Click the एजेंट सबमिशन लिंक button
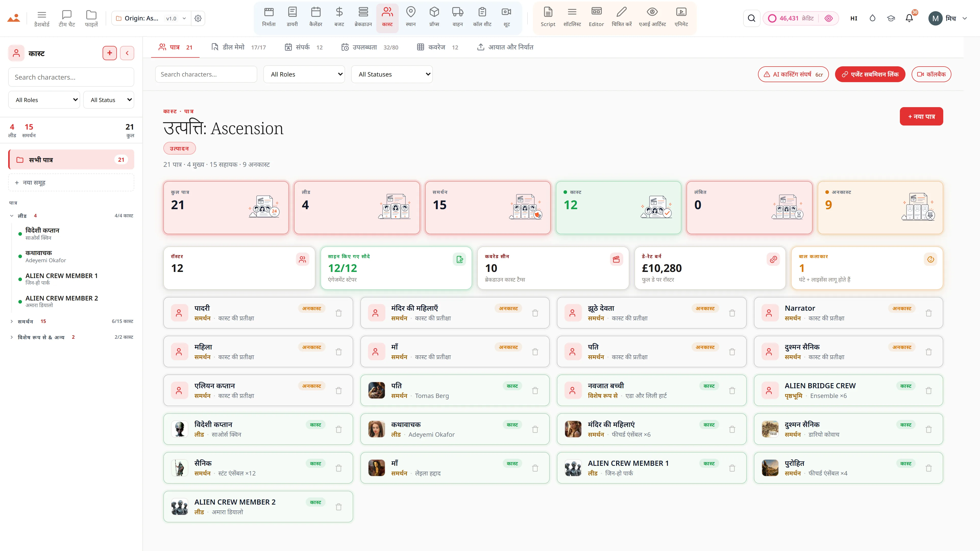This screenshot has height=551, width=980. 870,74
